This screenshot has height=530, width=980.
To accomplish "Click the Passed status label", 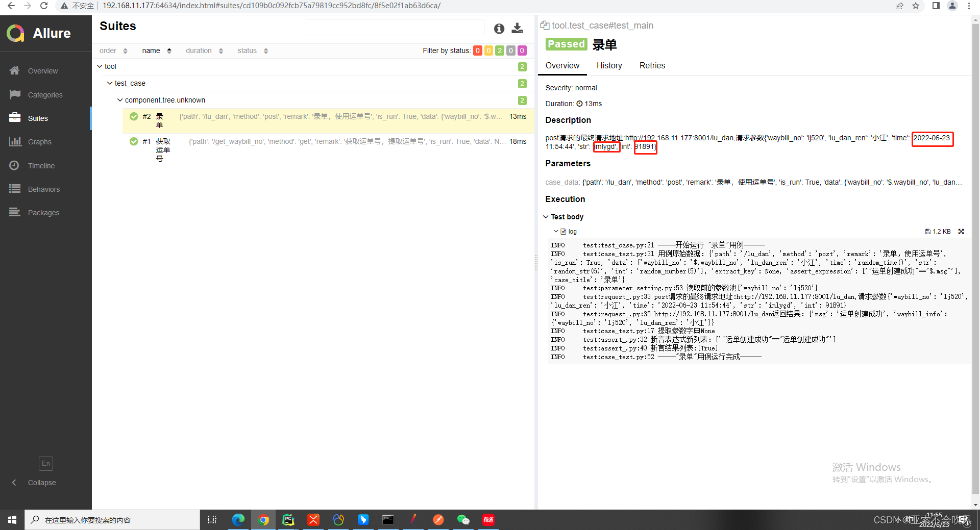I will point(566,44).
